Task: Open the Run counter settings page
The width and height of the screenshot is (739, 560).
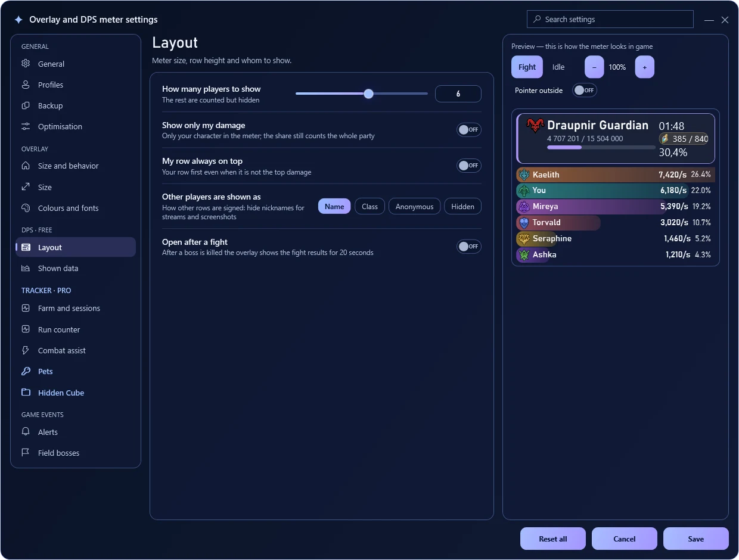Action: (76, 329)
